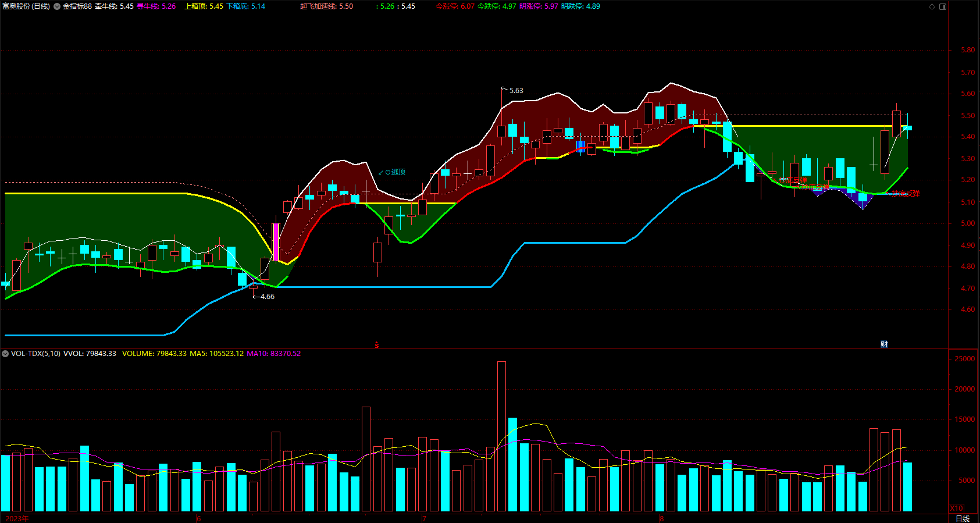Click the diamond icon at top right
The height and width of the screenshot is (523, 980).
(932, 6)
